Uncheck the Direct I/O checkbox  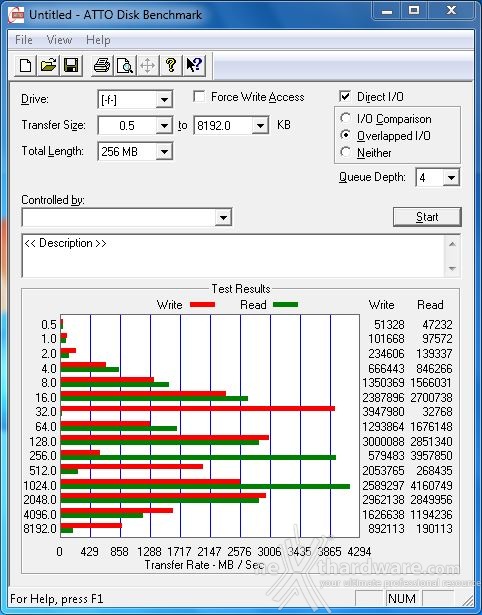[345, 96]
